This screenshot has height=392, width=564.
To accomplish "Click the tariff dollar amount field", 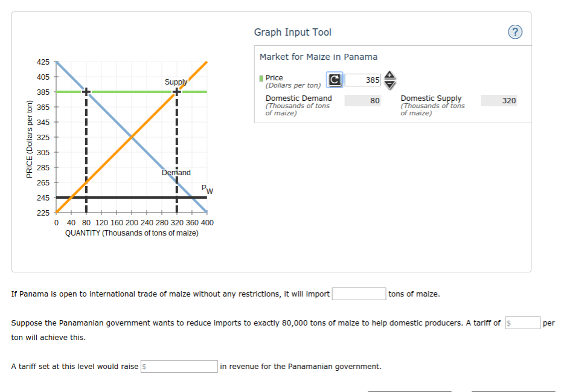I will [523, 323].
